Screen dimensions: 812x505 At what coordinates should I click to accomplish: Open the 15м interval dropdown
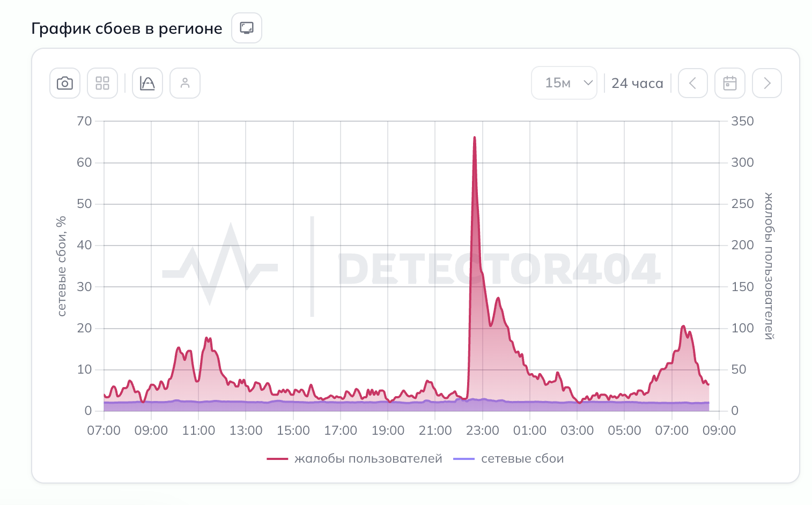[564, 83]
